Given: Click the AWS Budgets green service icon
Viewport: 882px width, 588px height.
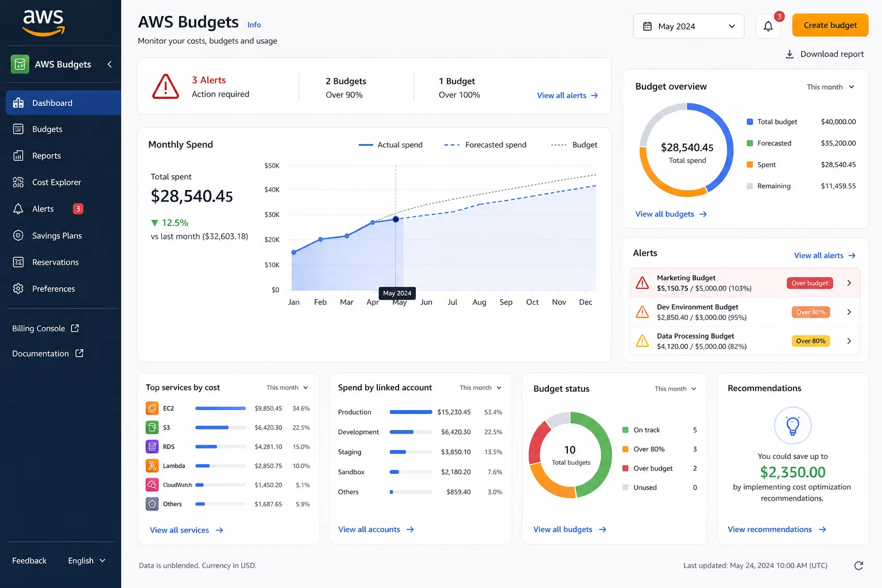Looking at the screenshot, I should [x=20, y=64].
